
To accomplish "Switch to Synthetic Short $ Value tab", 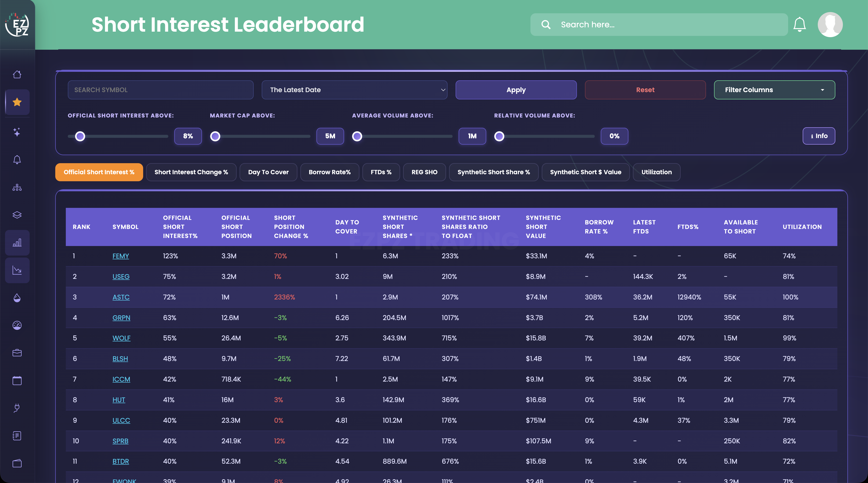I will tap(586, 172).
